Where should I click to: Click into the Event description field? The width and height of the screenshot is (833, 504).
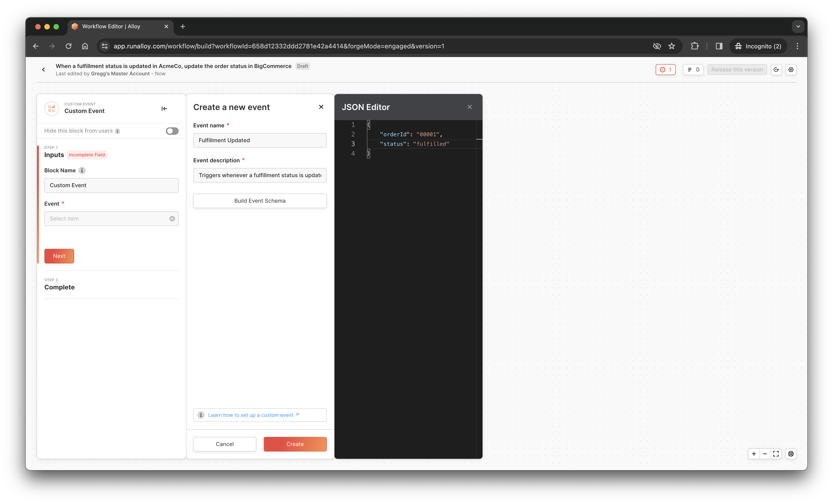pyautogui.click(x=260, y=175)
